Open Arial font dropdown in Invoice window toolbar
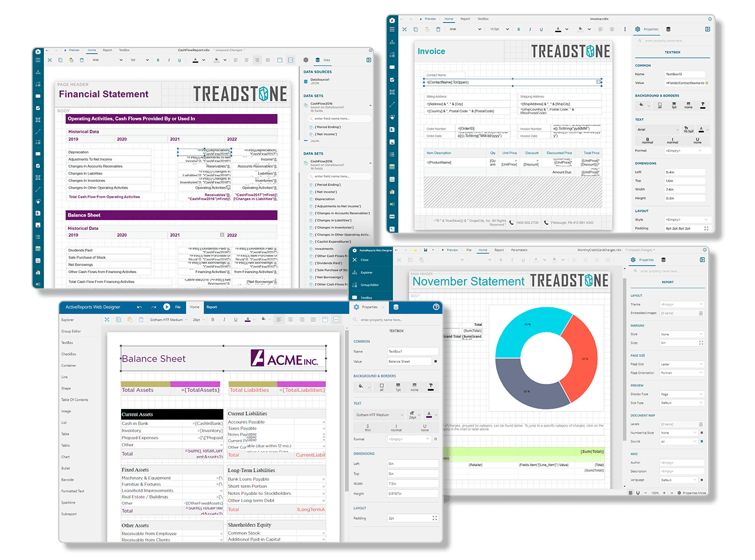The height and width of the screenshot is (560, 755). click(x=465, y=29)
